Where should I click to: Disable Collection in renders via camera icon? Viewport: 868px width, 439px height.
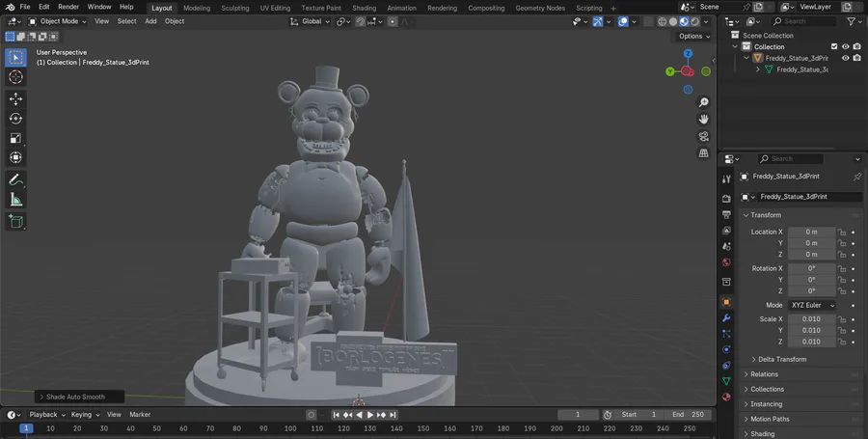point(857,46)
